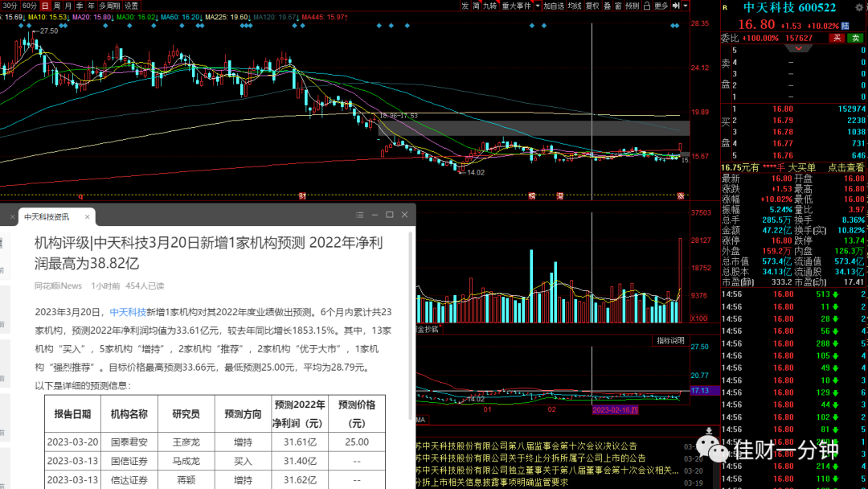Image resolution: width=868 pixels, height=489 pixels.
Task: Select the 中天科技资讯 tab
Action: [47, 217]
